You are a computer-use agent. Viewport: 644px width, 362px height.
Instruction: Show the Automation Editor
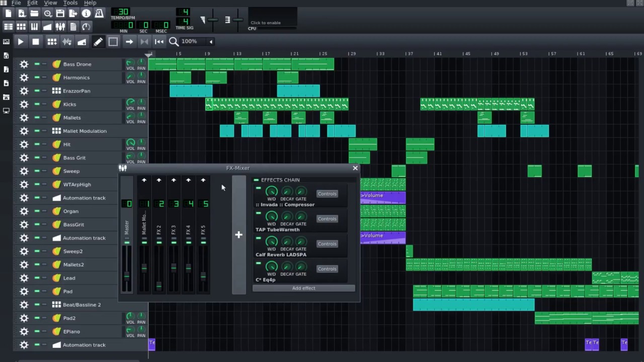click(x=47, y=27)
